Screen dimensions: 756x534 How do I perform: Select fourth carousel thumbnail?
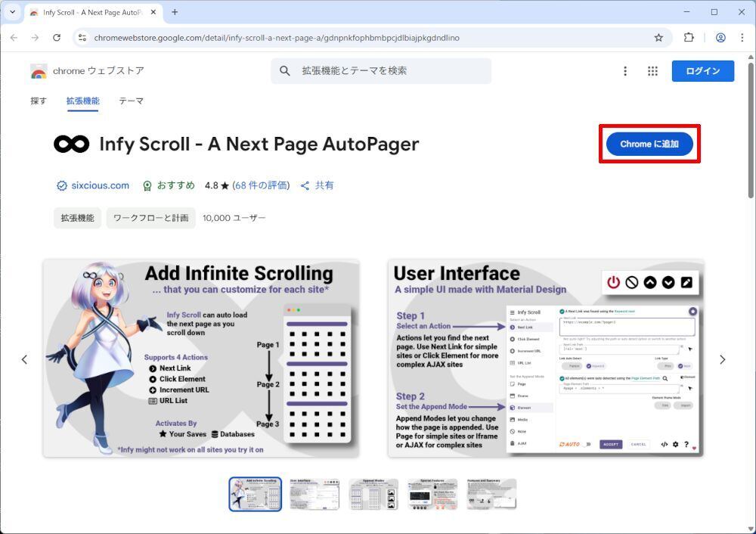432,494
